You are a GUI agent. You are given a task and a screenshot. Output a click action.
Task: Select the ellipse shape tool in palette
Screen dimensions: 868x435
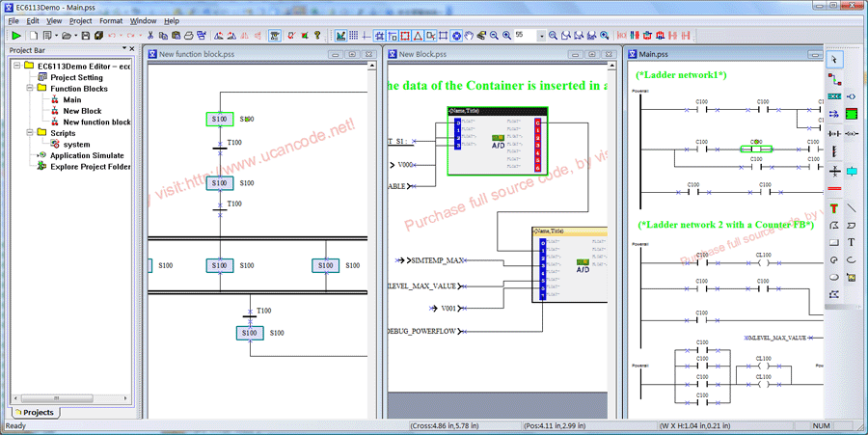coord(835,277)
